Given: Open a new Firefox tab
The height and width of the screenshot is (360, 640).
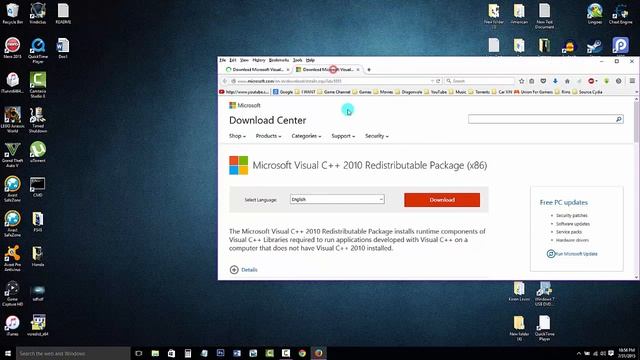Looking at the screenshot, I should [x=369, y=69].
